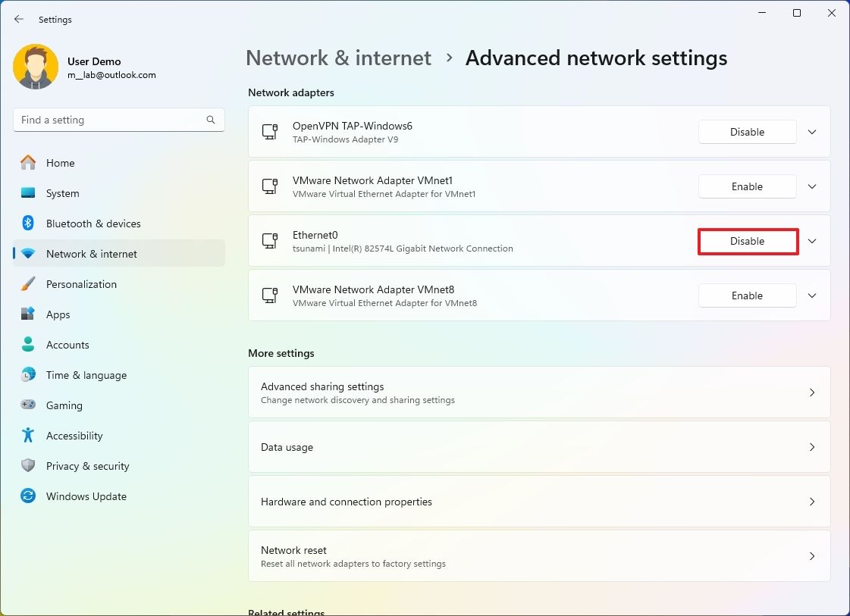Click the Windows Update icon
Image resolution: width=850 pixels, height=616 pixels.
point(28,496)
